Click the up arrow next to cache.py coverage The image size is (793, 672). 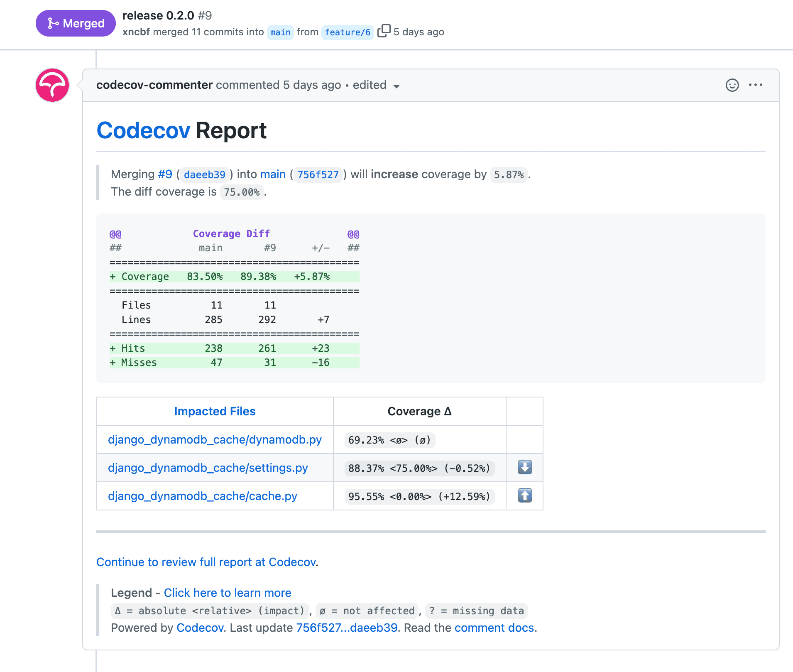pyautogui.click(x=524, y=495)
